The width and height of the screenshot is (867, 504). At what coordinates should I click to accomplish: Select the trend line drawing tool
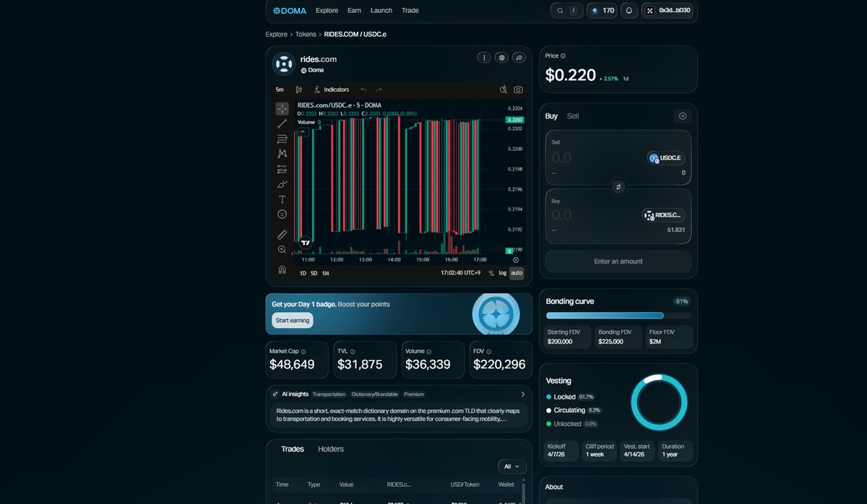point(282,124)
